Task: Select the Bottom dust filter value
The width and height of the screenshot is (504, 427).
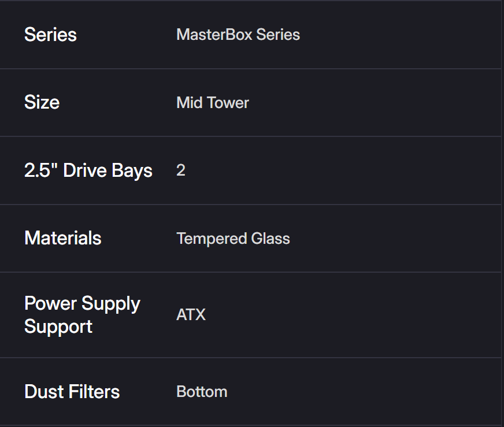Action: 202,392
